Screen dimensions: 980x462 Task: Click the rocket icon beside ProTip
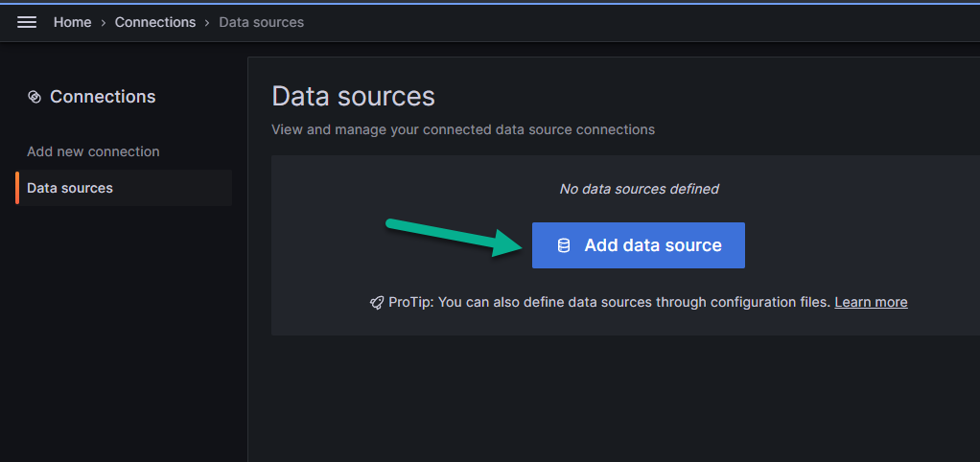[377, 303]
